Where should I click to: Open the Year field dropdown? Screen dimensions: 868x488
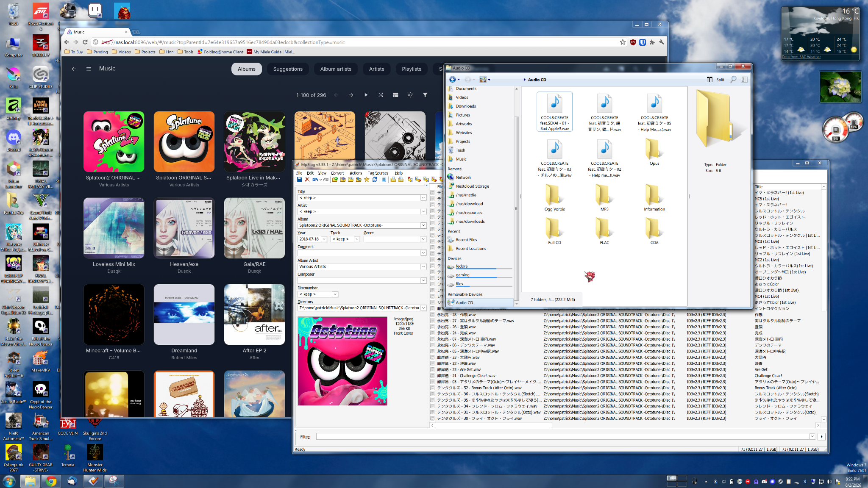click(324, 239)
